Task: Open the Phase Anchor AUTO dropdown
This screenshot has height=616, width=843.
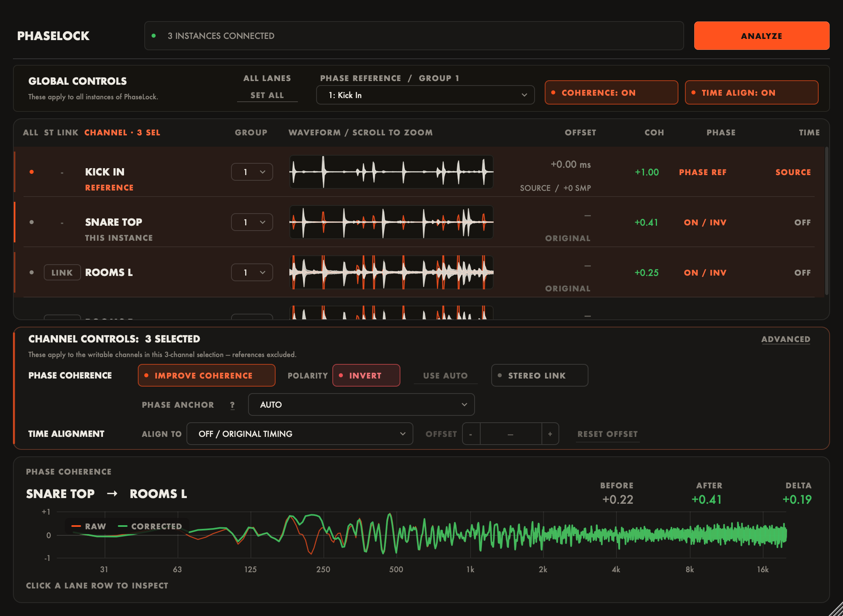Action: [361, 404]
